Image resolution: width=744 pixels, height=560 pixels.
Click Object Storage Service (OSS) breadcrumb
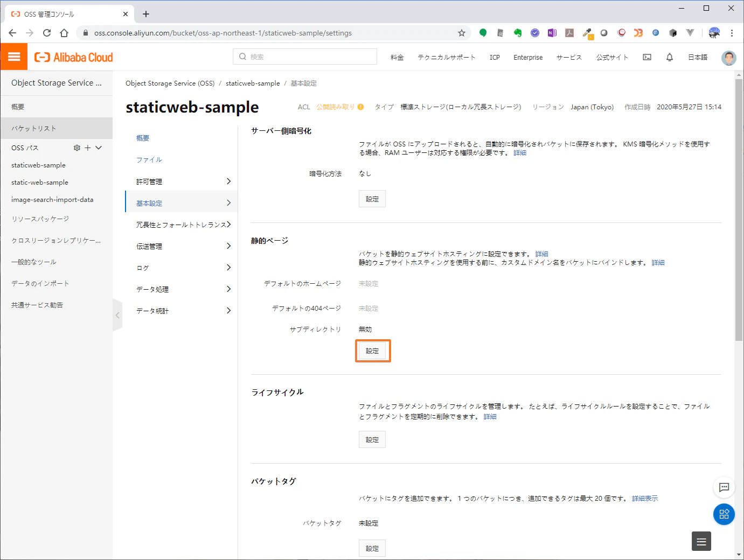(x=170, y=83)
